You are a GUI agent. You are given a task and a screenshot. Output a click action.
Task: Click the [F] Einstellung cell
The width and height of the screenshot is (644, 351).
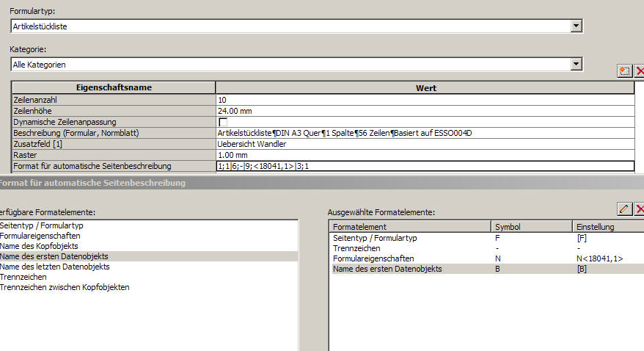pos(582,238)
